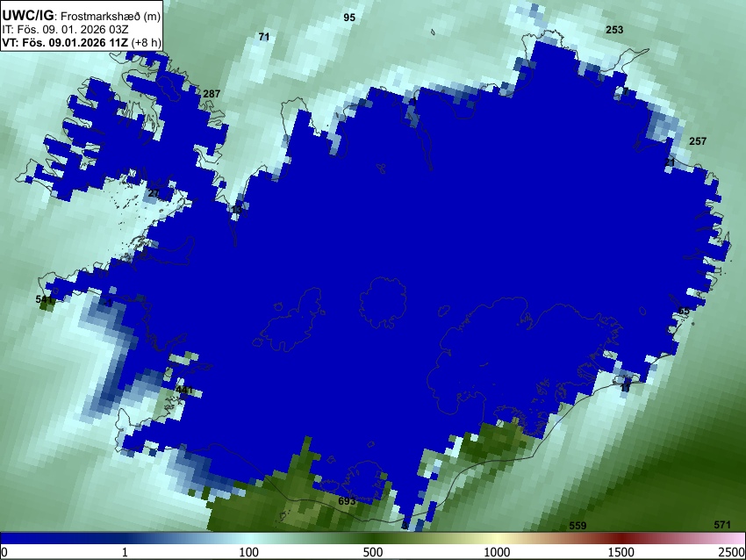Click the color scale tick label '1000'
746x560 pixels.
[497, 552]
